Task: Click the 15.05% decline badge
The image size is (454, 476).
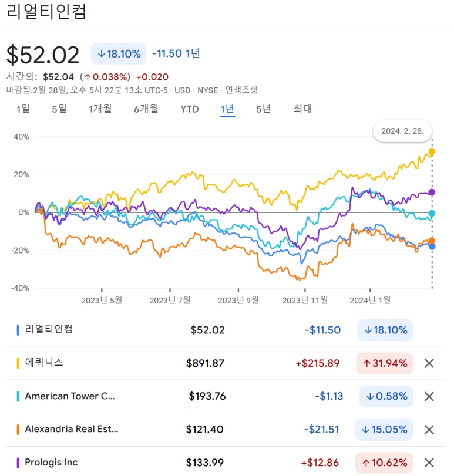Action: [384, 430]
